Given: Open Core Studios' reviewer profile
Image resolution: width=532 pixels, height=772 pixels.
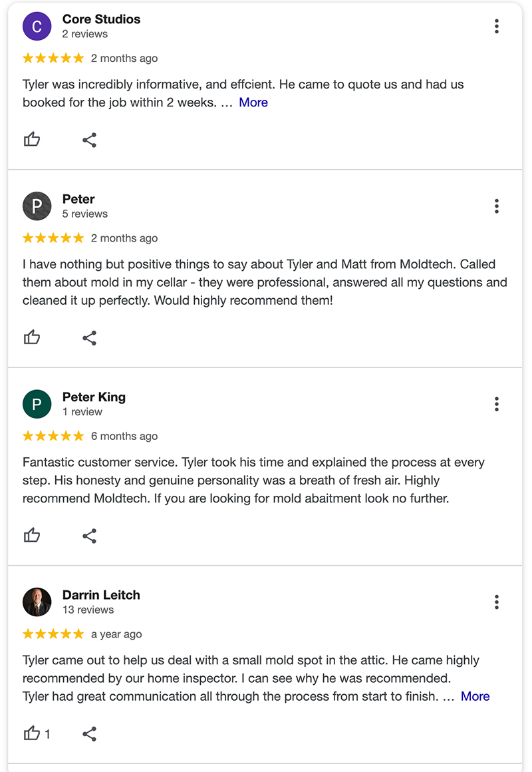Looking at the screenshot, I should (x=100, y=19).
